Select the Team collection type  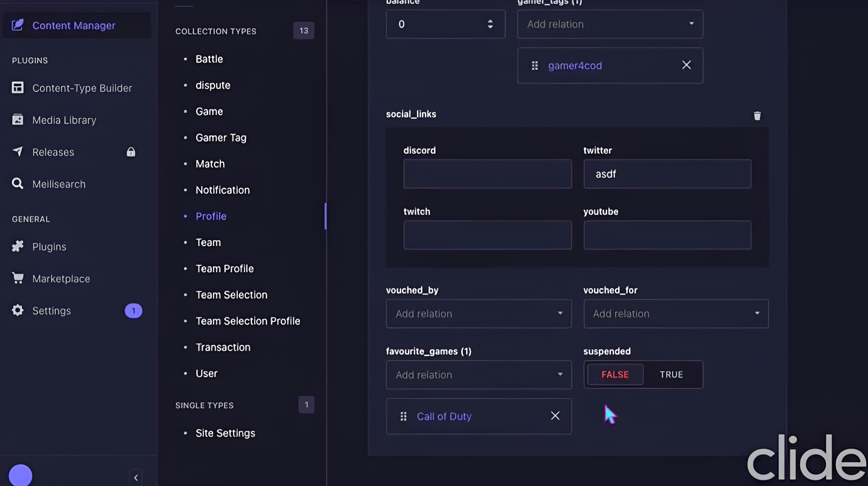pyautogui.click(x=208, y=242)
